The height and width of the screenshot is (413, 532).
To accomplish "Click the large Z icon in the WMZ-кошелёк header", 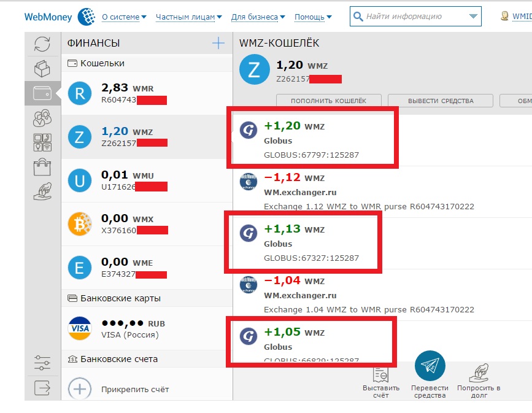I will (255, 69).
